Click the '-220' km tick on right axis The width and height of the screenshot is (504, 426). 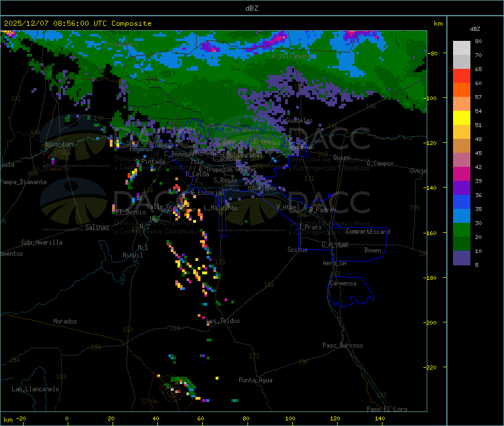click(431, 368)
